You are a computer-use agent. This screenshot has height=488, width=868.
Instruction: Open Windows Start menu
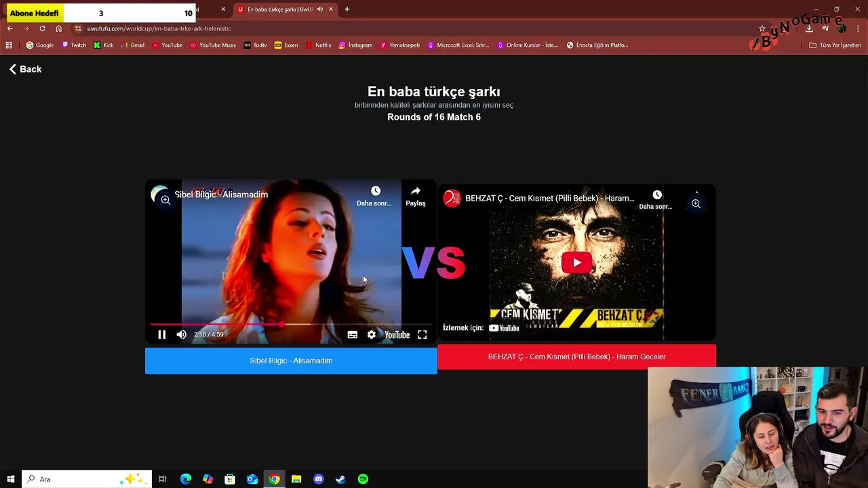(10, 479)
